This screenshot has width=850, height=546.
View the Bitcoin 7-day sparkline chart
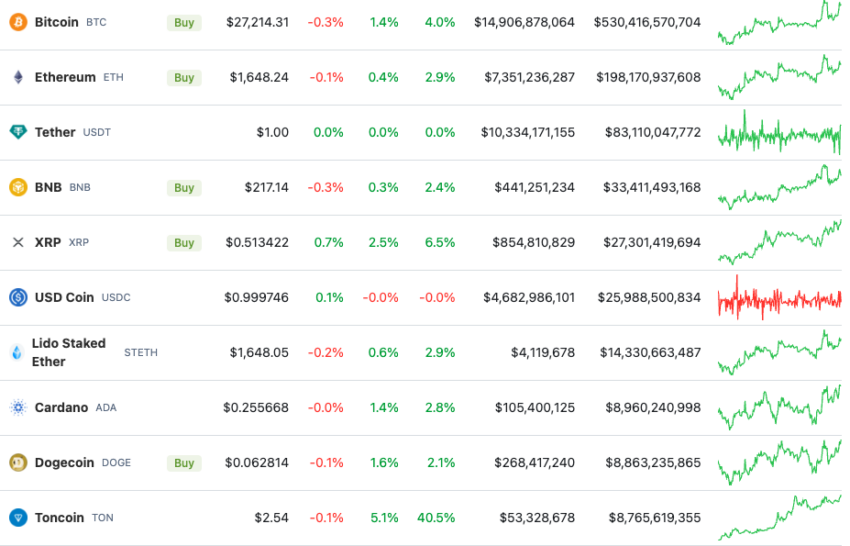click(x=780, y=22)
